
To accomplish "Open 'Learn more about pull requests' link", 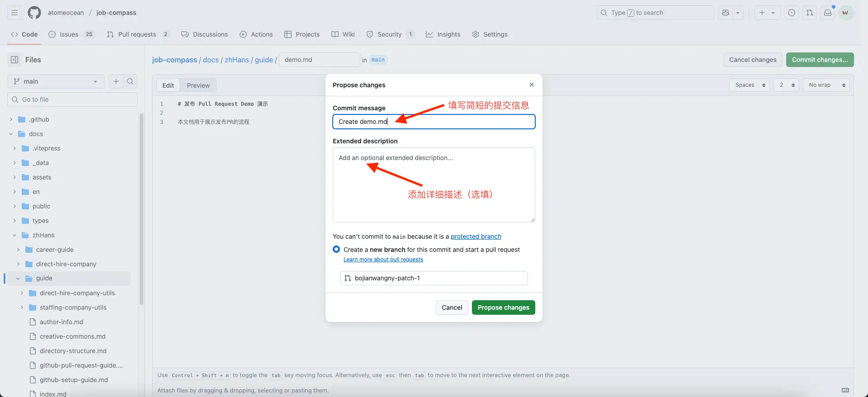I will coord(383,260).
